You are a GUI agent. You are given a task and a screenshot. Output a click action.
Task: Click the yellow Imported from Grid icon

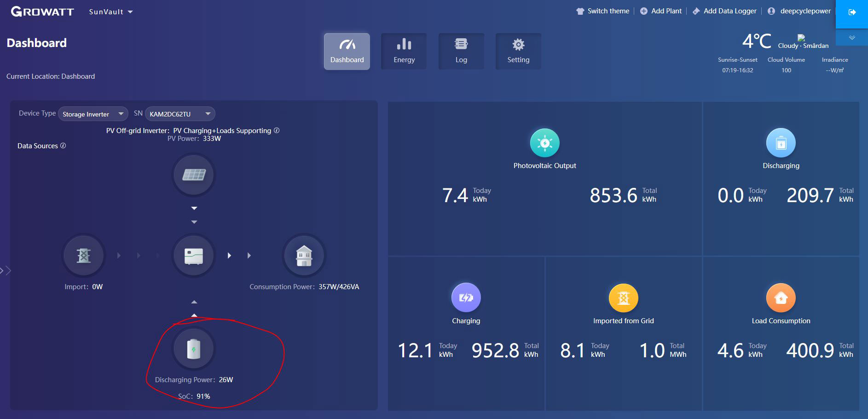click(x=623, y=298)
